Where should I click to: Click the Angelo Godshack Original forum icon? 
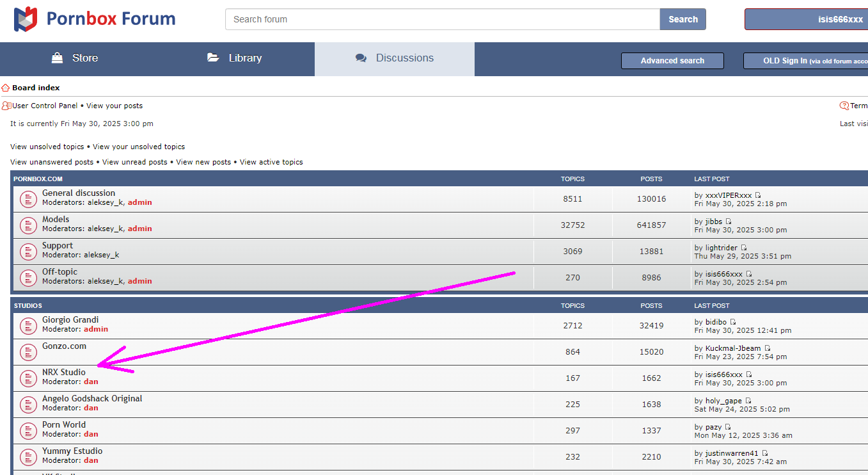point(28,405)
